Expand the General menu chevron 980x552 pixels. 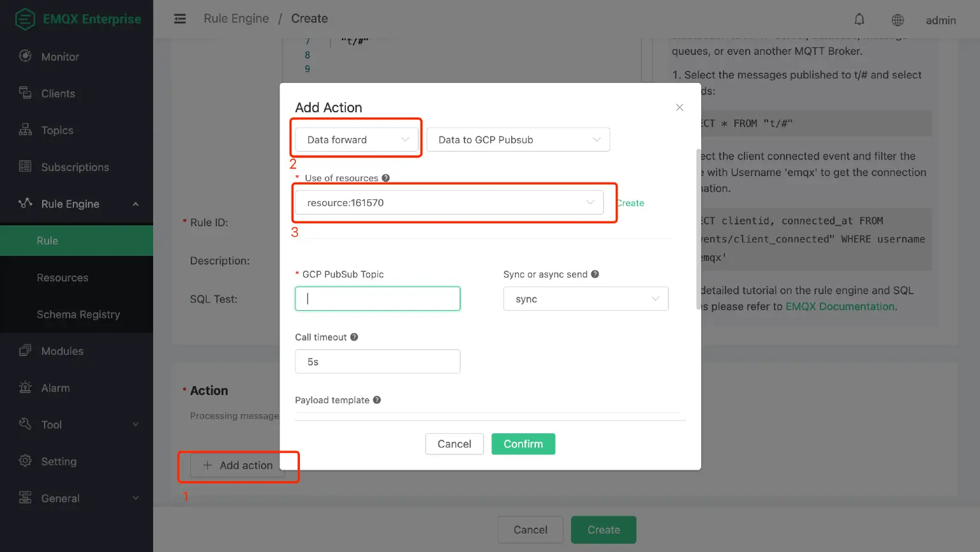click(x=135, y=498)
